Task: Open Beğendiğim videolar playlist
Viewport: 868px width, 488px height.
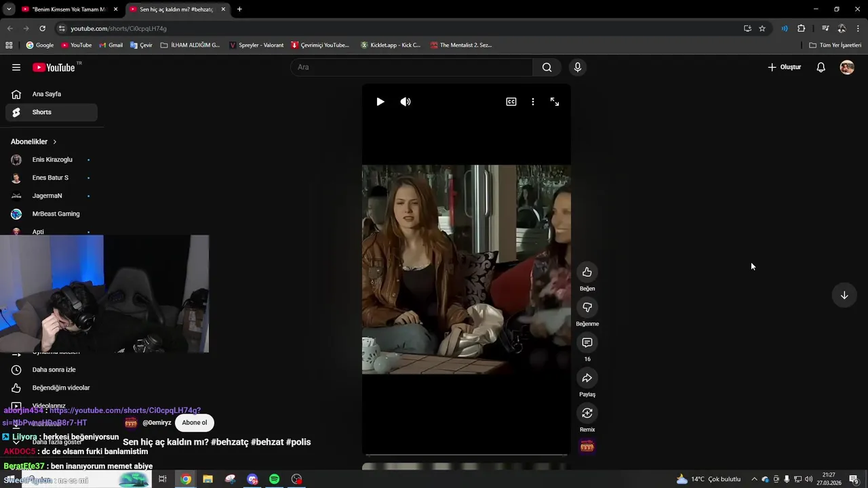Action: click(x=52, y=388)
